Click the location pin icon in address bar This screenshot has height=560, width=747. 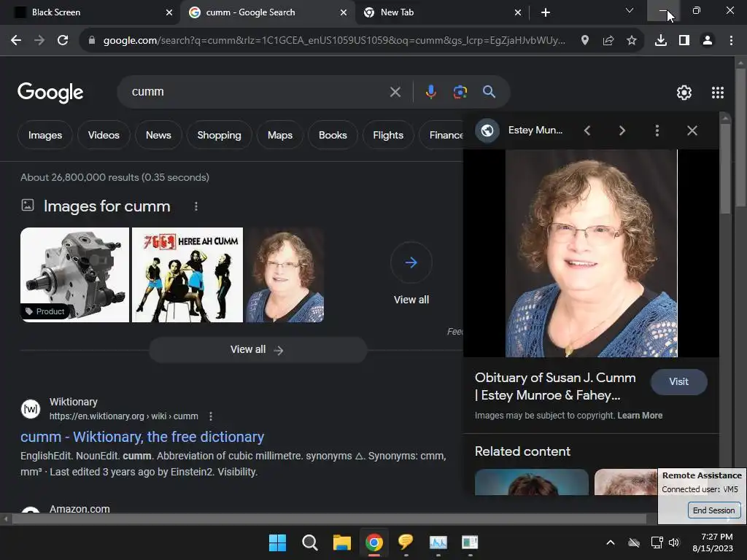pos(585,41)
